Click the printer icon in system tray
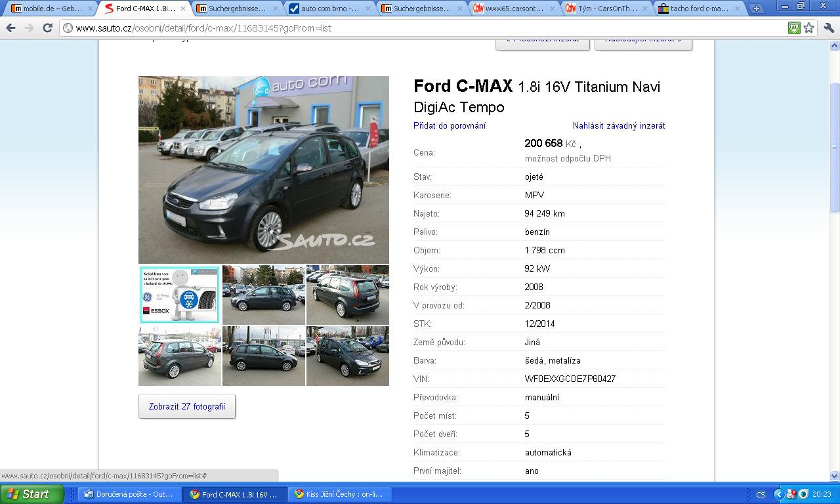 791,494
